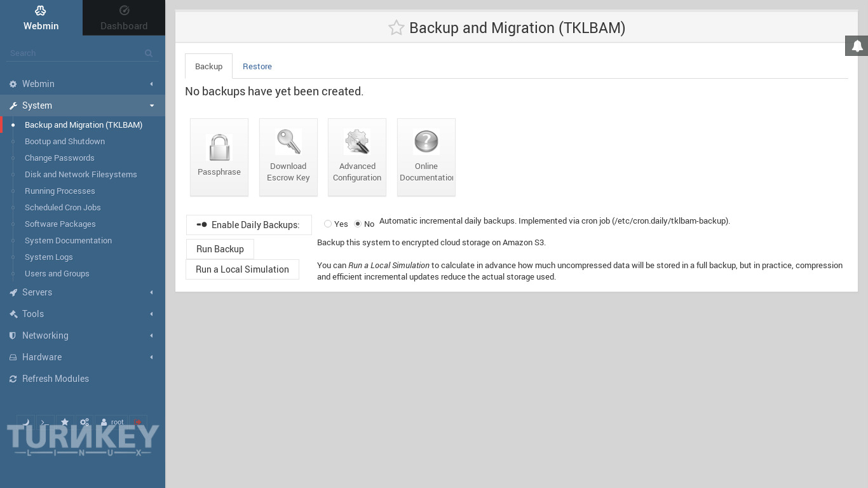Collapse the System menu section
868x488 pixels.
coord(83,105)
